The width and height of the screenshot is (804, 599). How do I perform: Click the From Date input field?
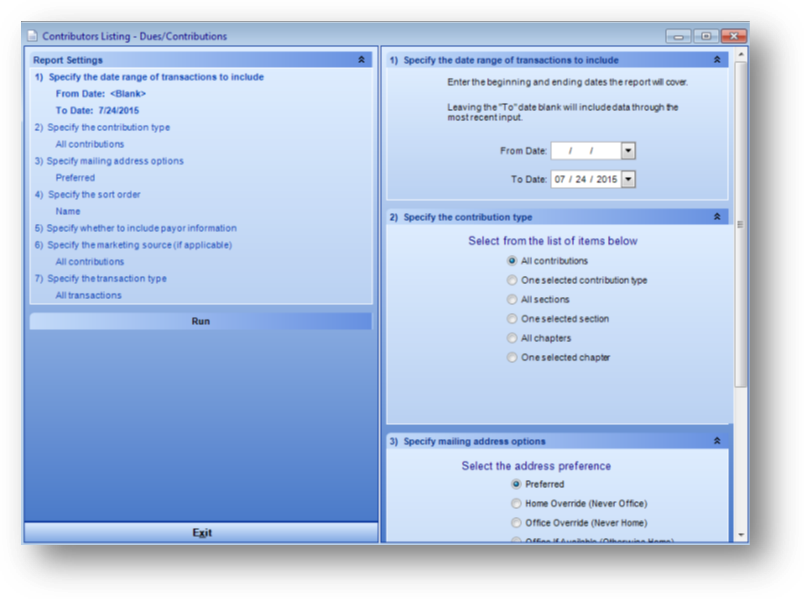[x=585, y=151]
